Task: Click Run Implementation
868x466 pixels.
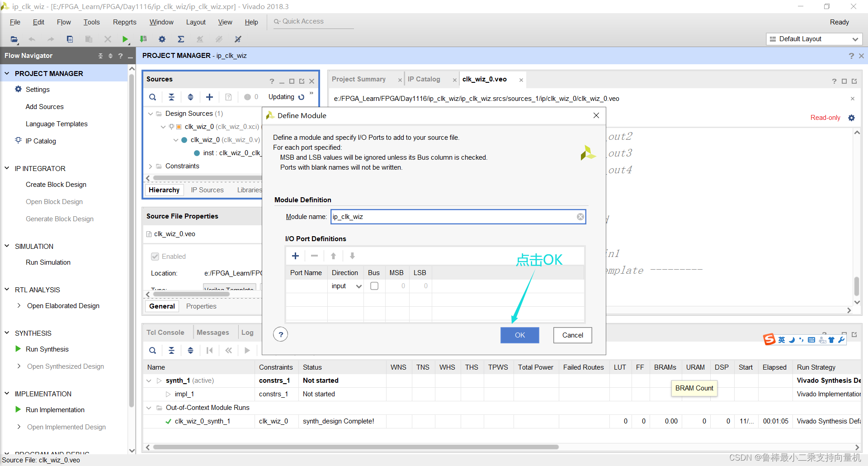Action: [55, 410]
